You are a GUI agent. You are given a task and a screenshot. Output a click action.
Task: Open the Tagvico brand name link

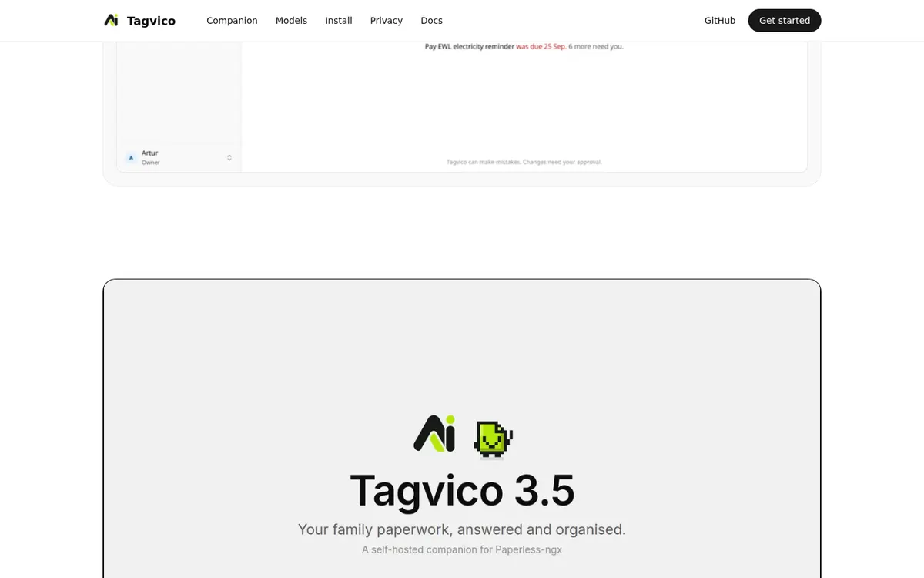tap(151, 21)
